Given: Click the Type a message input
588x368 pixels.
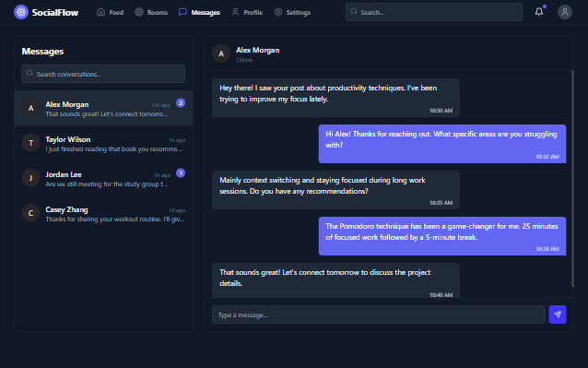Looking at the screenshot, I should tap(379, 315).
